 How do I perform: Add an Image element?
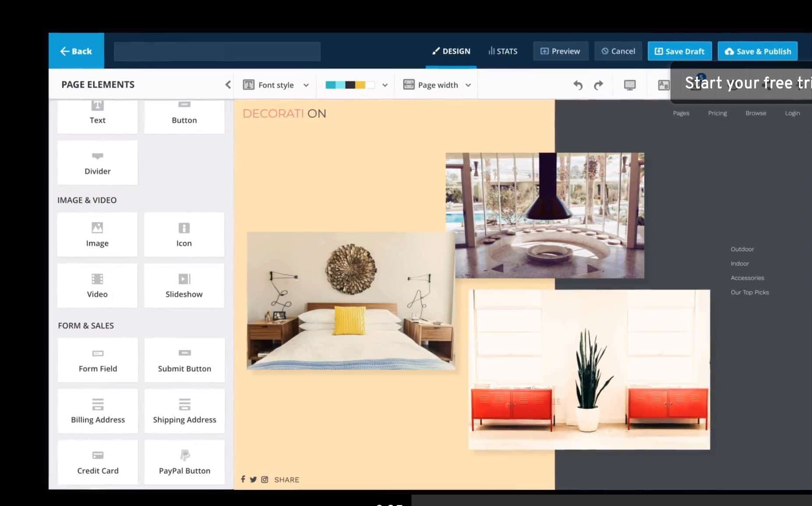(x=97, y=235)
